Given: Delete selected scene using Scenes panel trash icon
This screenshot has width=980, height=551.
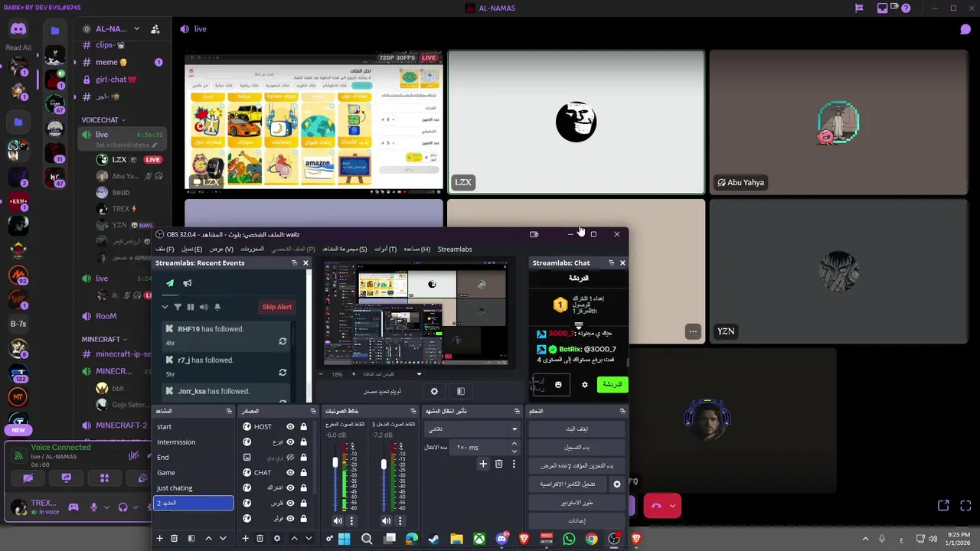Looking at the screenshot, I should tap(174, 539).
